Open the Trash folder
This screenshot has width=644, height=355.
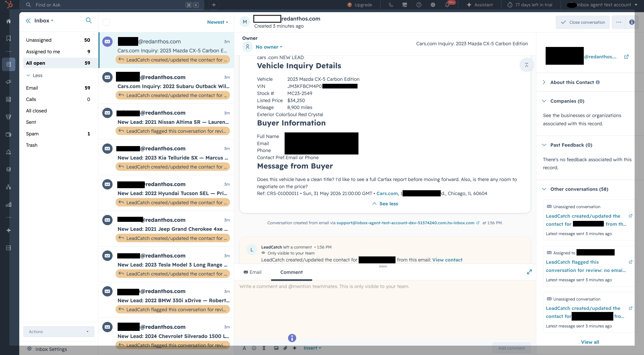[x=58, y=145]
